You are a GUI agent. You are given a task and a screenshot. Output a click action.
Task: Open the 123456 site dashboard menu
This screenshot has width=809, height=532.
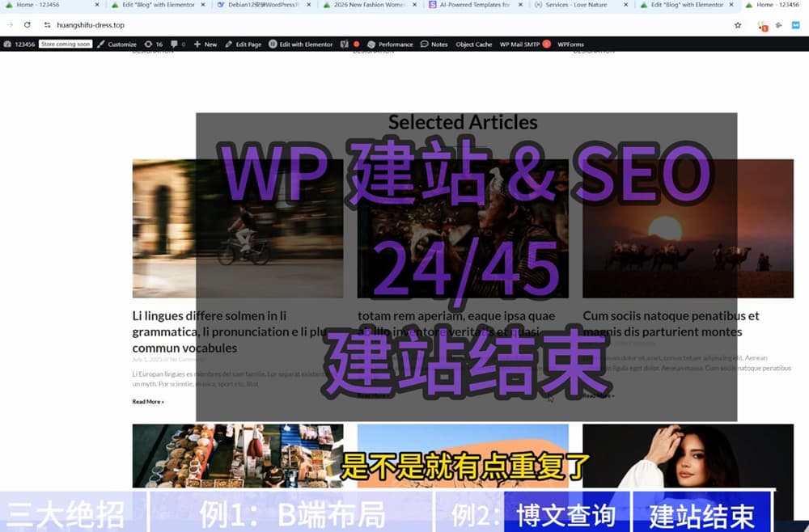[19, 44]
